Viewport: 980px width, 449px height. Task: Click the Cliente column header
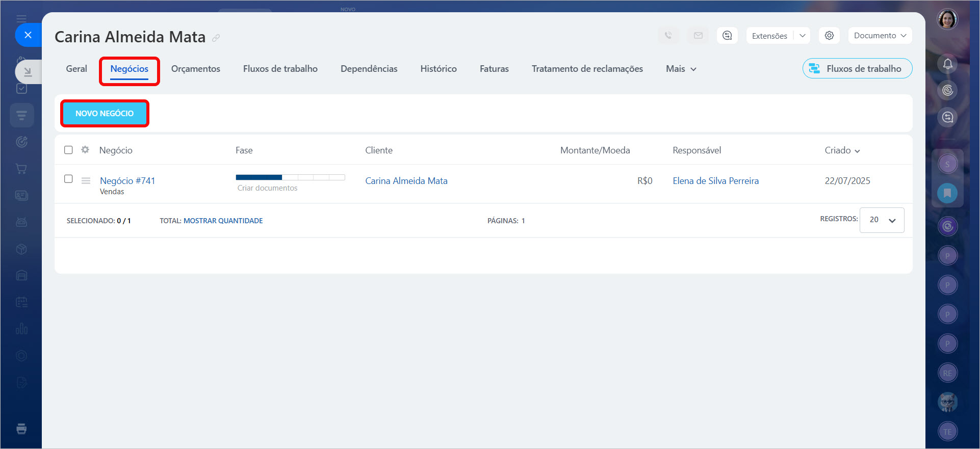[379, 150]
